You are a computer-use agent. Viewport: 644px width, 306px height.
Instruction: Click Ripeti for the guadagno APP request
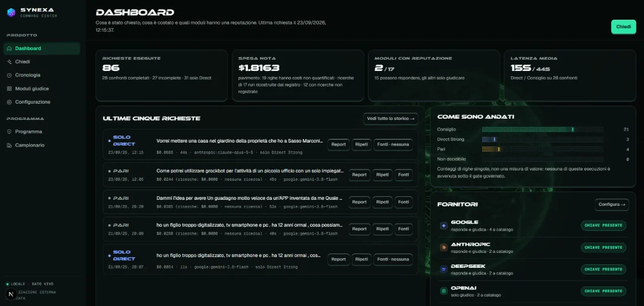pos(382,202)
